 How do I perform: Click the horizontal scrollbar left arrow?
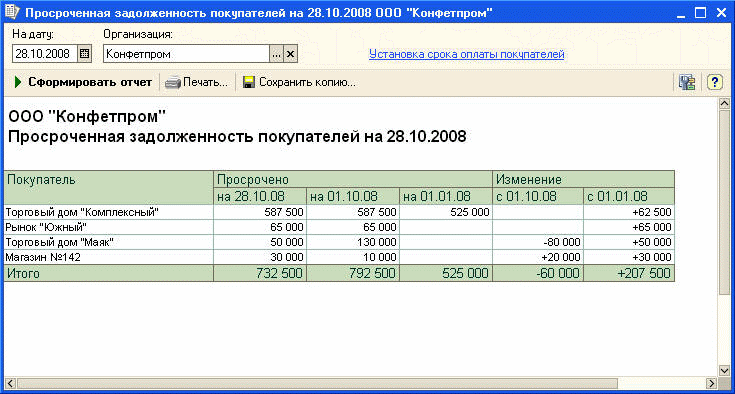tap(10, 383)
